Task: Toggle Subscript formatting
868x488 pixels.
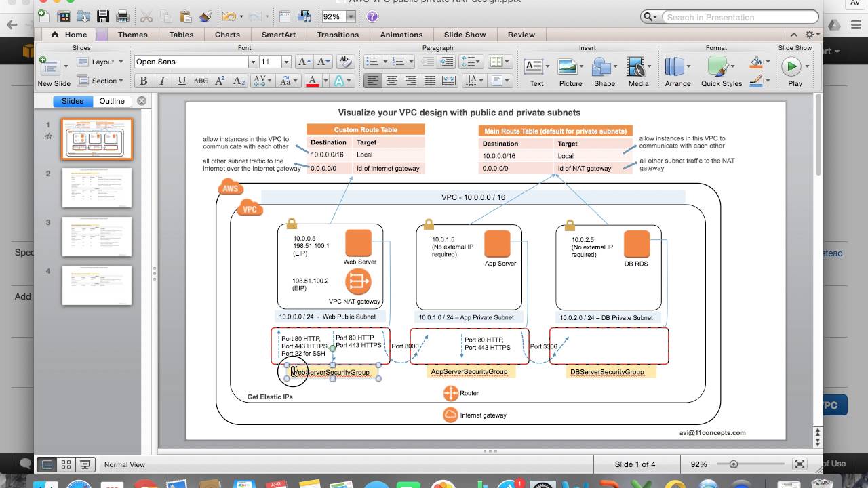Action: point(239,81)
